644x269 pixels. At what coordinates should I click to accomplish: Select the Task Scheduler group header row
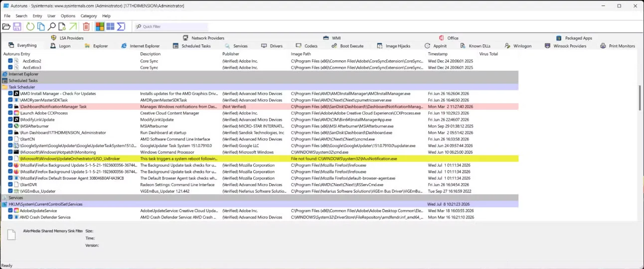tap(260, 87)
